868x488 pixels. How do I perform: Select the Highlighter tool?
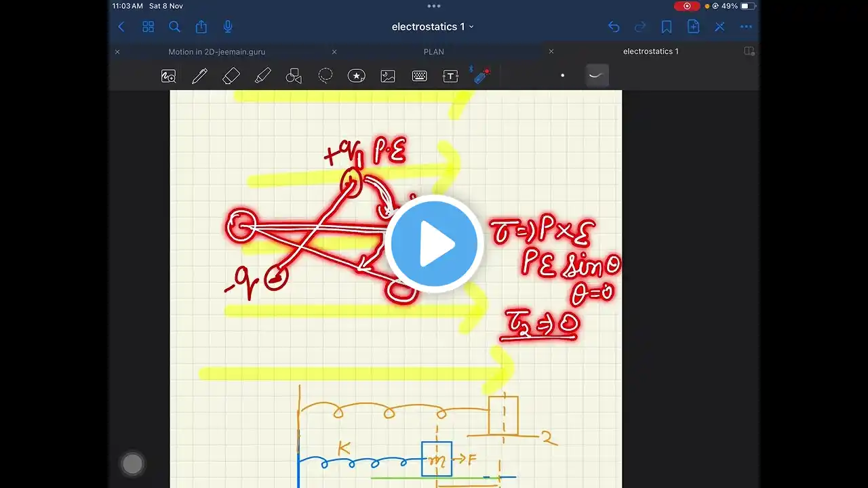[x=263, y=75]
